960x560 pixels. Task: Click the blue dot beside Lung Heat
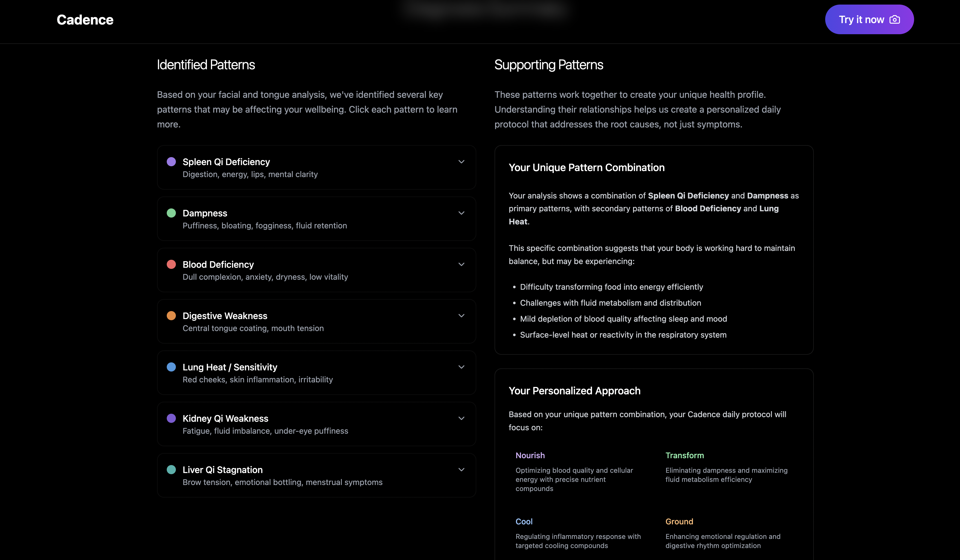click(171, 367)
